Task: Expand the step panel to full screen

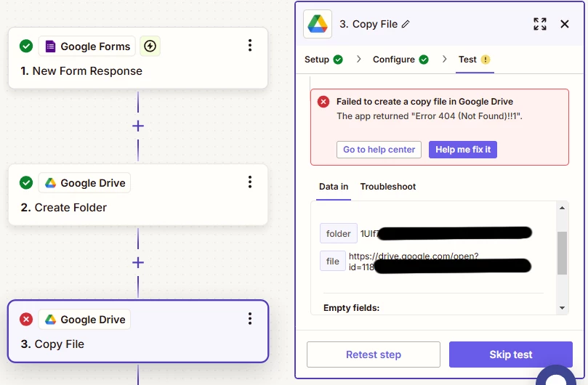Action: pos(540,24)
